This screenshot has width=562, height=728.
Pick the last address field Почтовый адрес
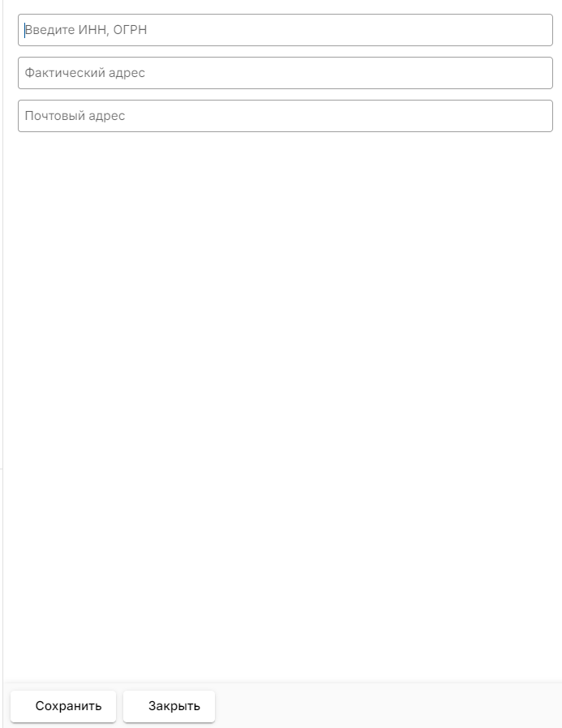pyautogui.click(x=285, y=116)
